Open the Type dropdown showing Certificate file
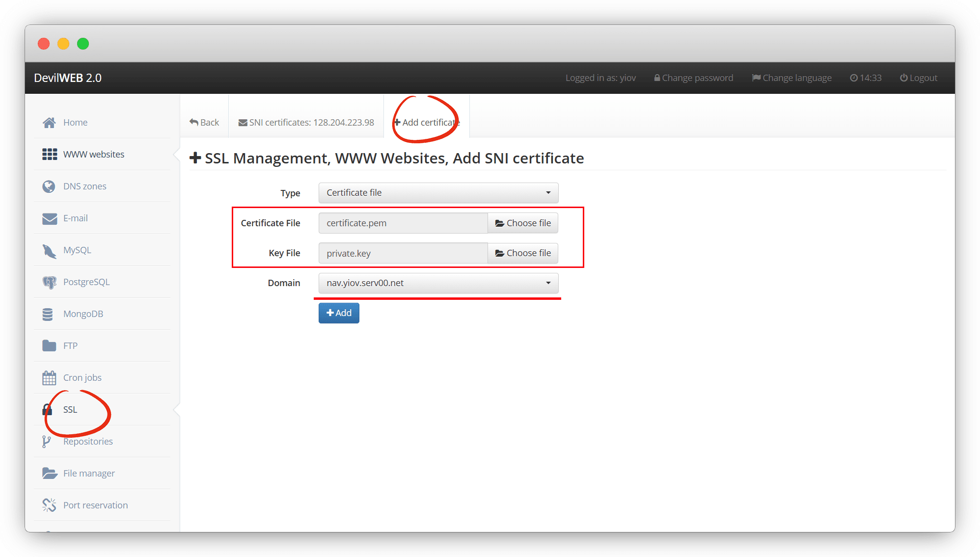 (438, 193)
